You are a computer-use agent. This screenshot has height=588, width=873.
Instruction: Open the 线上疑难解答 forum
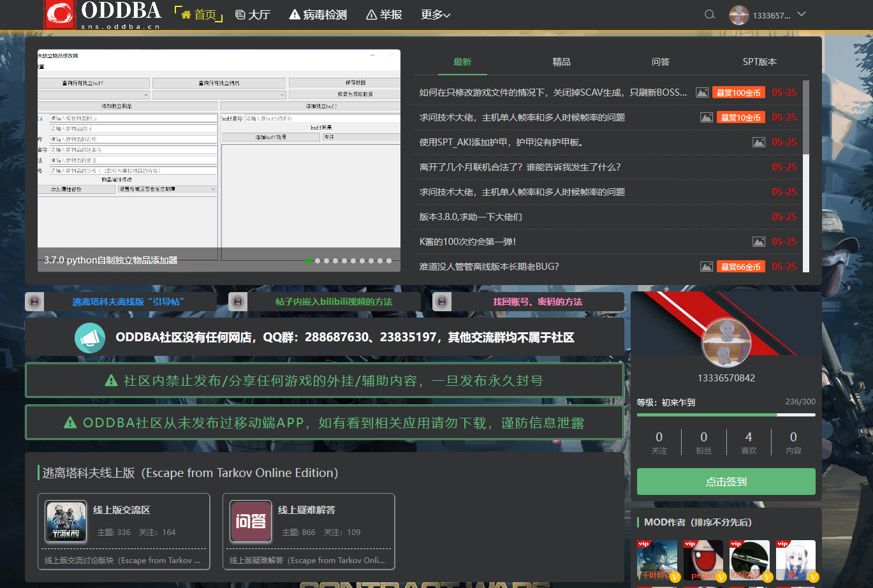coord(307,510)
